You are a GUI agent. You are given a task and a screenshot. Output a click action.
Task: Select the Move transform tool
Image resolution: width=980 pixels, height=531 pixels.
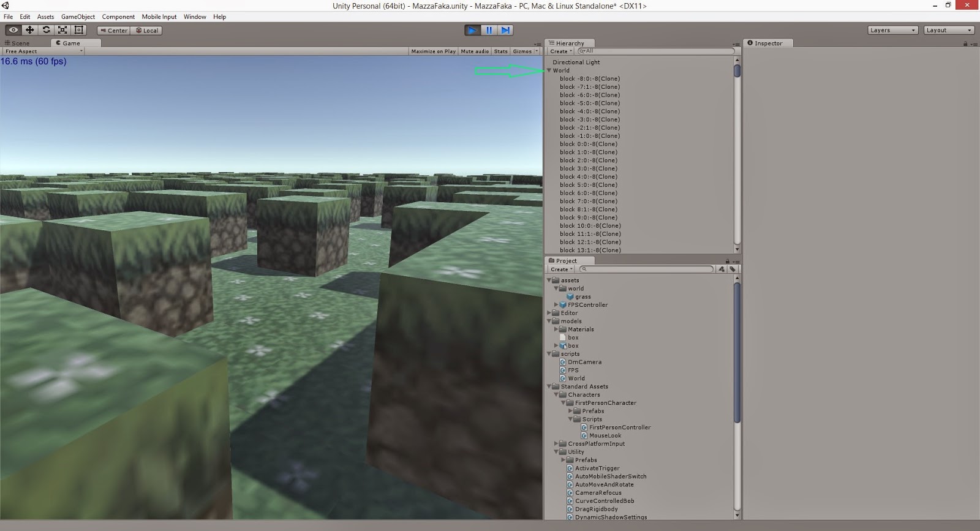[29, 30]
